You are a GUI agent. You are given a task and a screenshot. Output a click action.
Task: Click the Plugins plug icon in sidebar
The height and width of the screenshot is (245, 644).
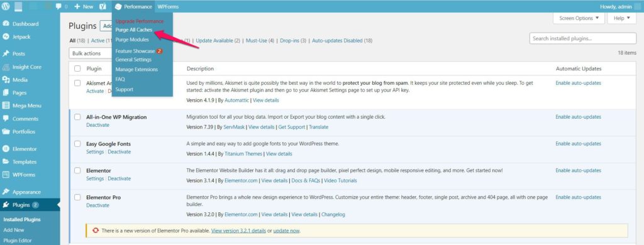pos(6,205)
